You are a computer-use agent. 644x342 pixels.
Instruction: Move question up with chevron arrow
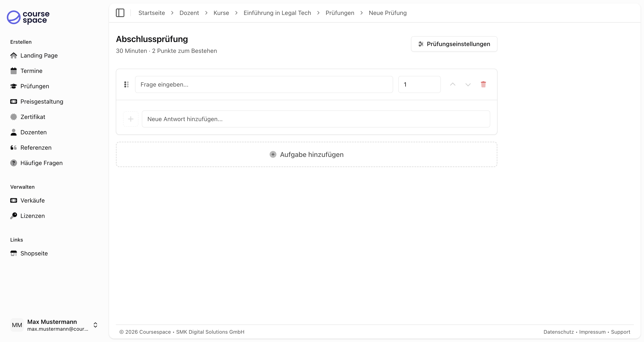(x=453, y=84)
